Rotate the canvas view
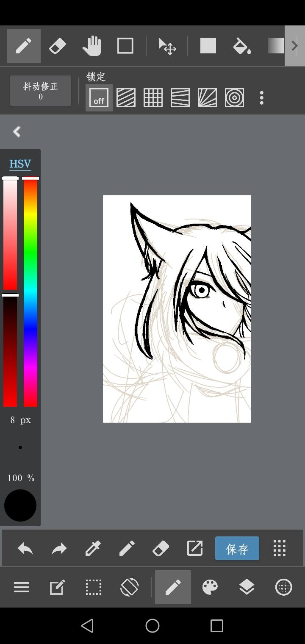Screen dimensions: 305x644 (x=129, y=587)
